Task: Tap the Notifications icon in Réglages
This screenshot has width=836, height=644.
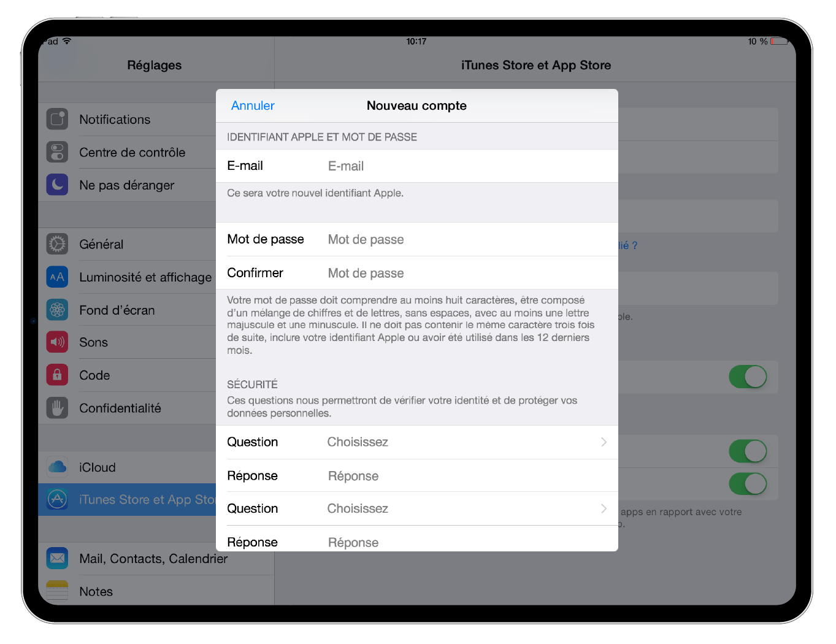Action: [x=57, y=119]
